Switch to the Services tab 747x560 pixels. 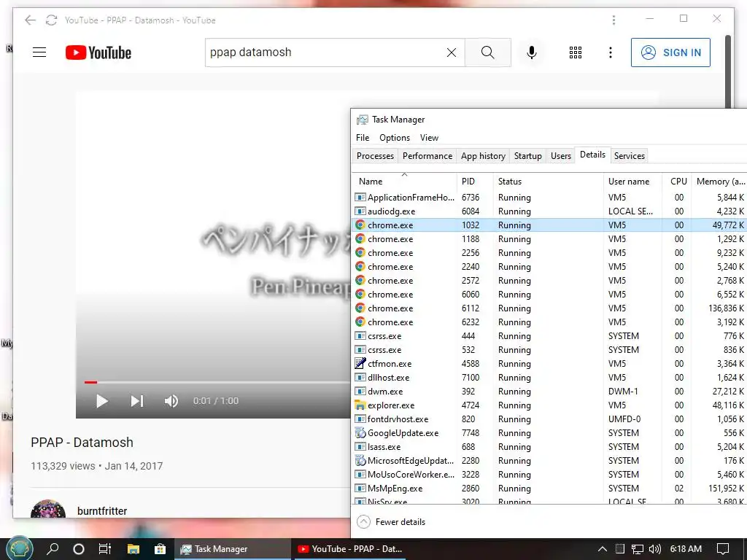[x=630, y=156]
